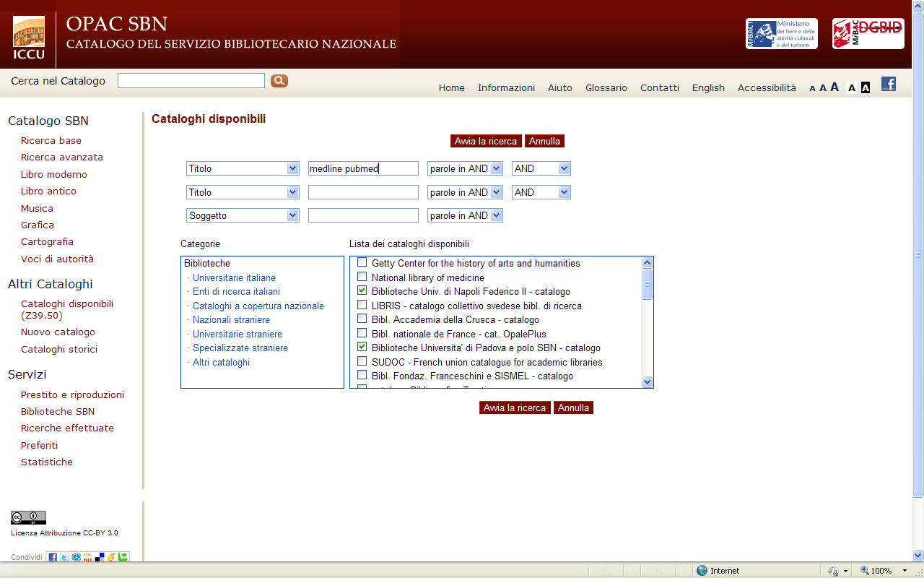Check LIBRIS catalogo collettivo svedese
This screenshot has height=578, width=924.
pyautogui.click(x=362, y=305)
